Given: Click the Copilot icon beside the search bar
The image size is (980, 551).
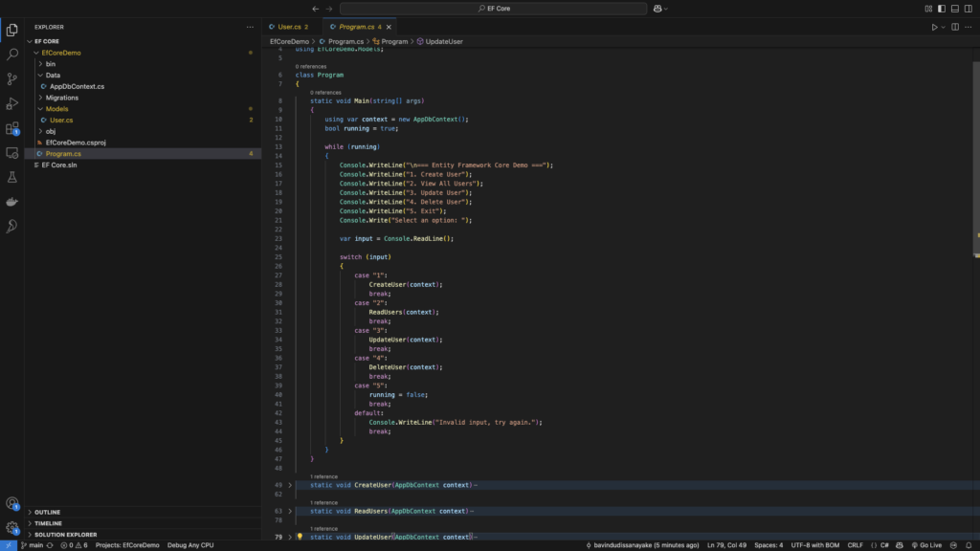Looking at the screenshot, I should pos(657,9).
